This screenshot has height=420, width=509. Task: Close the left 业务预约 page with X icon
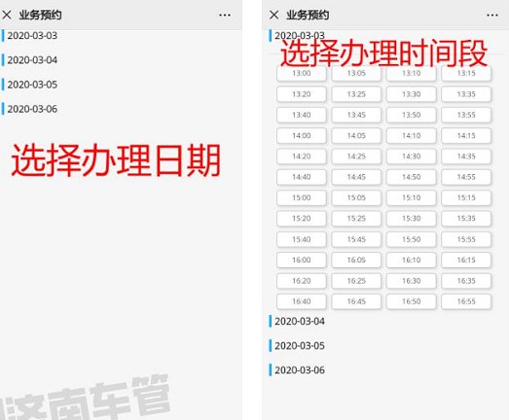pos(7,15)
